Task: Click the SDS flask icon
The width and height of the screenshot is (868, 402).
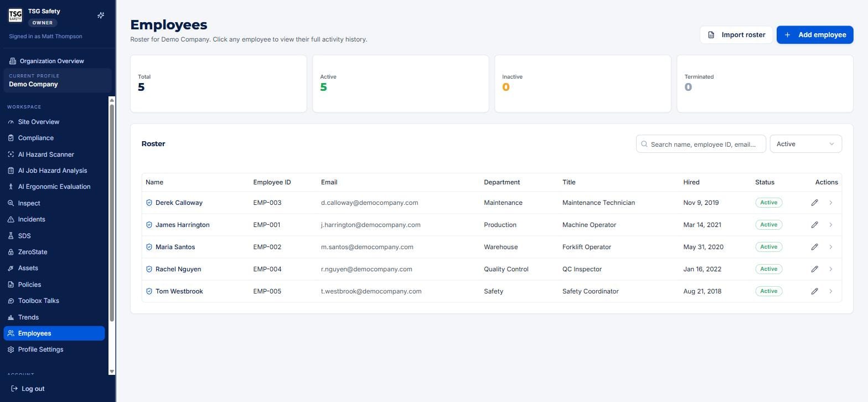Action: tap(11, 236)
